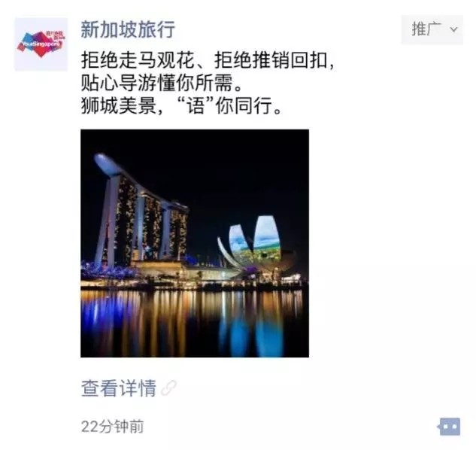Open the comment and like bubble icon
The width and height of the screenshot is (476, 450).
tap(449, 427)
